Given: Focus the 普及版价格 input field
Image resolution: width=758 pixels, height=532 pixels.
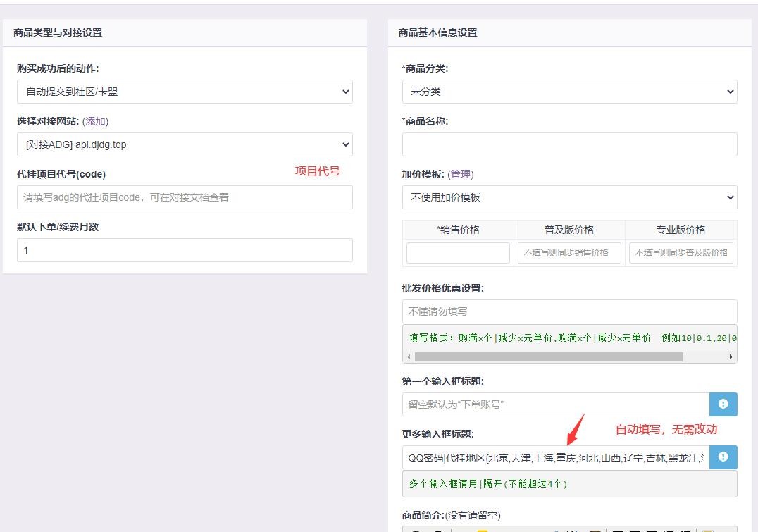Looking at the screenshot, I should pyautogui.click(x=569, y=253).
